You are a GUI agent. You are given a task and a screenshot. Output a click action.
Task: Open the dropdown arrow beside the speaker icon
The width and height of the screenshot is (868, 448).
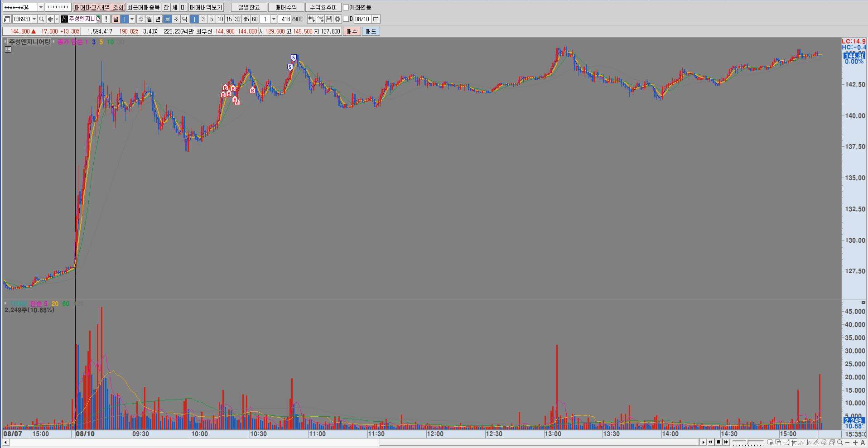(57, 19)
